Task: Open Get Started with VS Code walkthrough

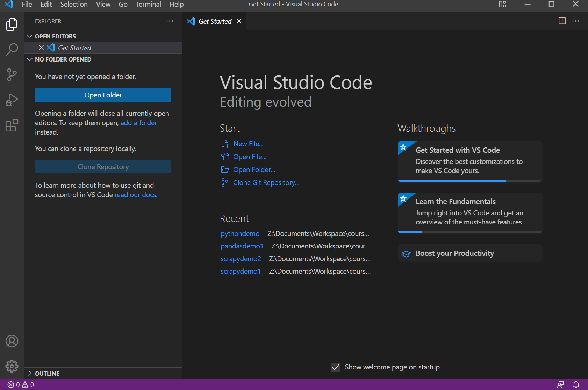Action: tap(470, 161)
